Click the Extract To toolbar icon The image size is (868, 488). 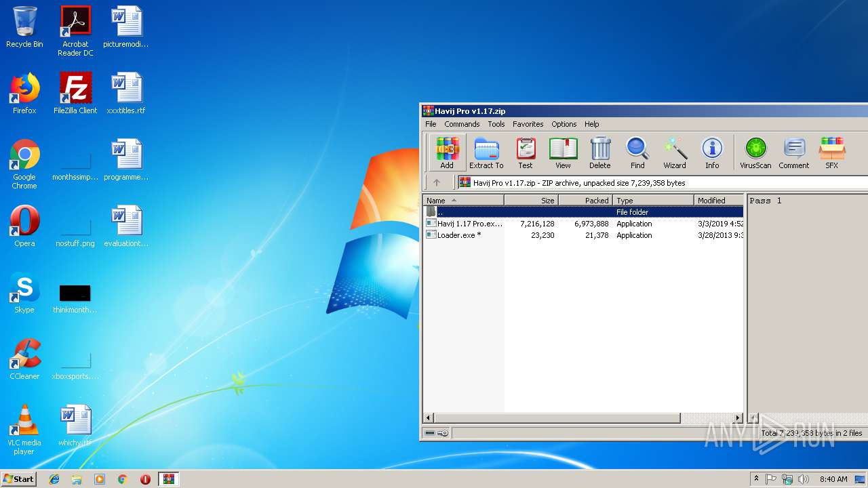coord(486,152)
